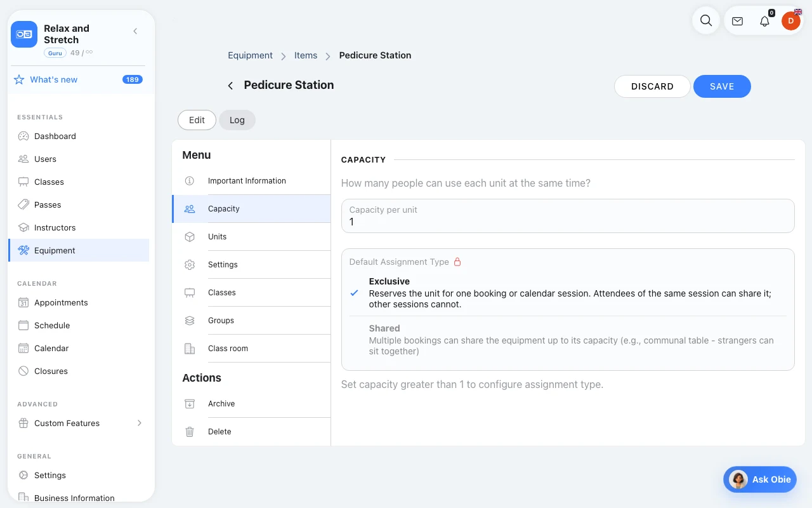This screenshot has height=508, width=812.
Task: Open Settings in the item menu
Action: tap(251, 265)
